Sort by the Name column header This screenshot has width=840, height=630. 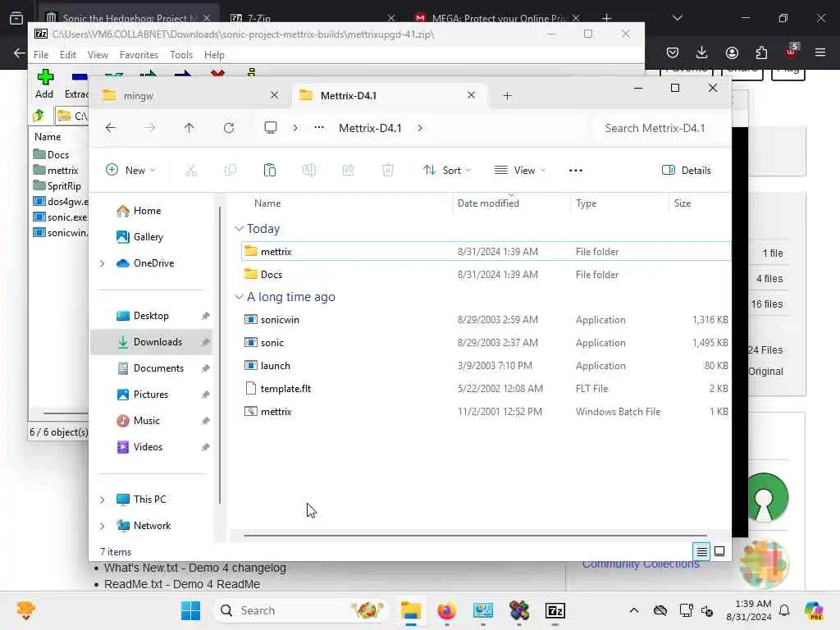coord(267,203)
